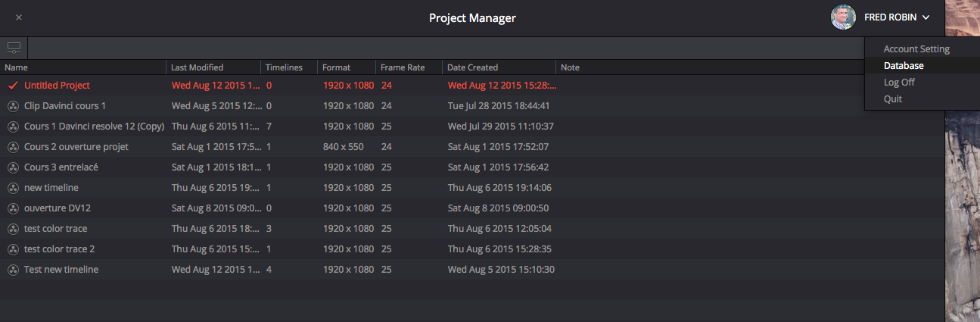The height and width of the screenshot is (322, 980).
Task: Select Log Off in the user menu
Action: [899, 83]
